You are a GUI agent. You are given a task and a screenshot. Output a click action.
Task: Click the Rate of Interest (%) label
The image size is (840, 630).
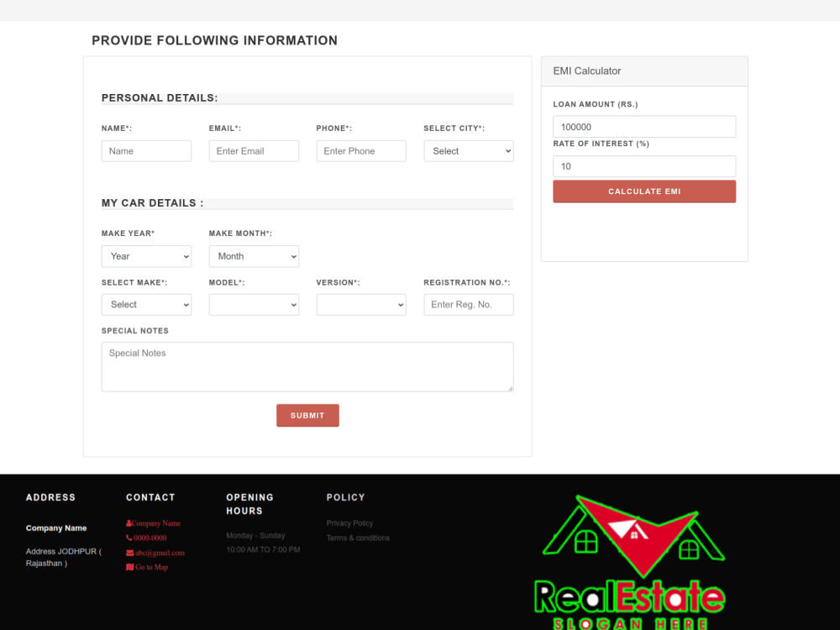coord(601,144)
